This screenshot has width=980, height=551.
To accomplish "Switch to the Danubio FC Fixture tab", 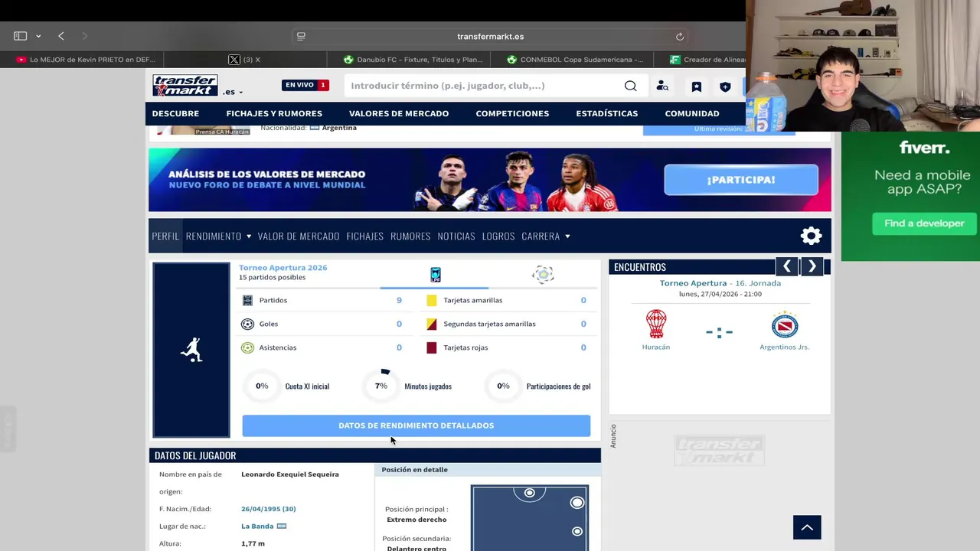I will (413, 60).
